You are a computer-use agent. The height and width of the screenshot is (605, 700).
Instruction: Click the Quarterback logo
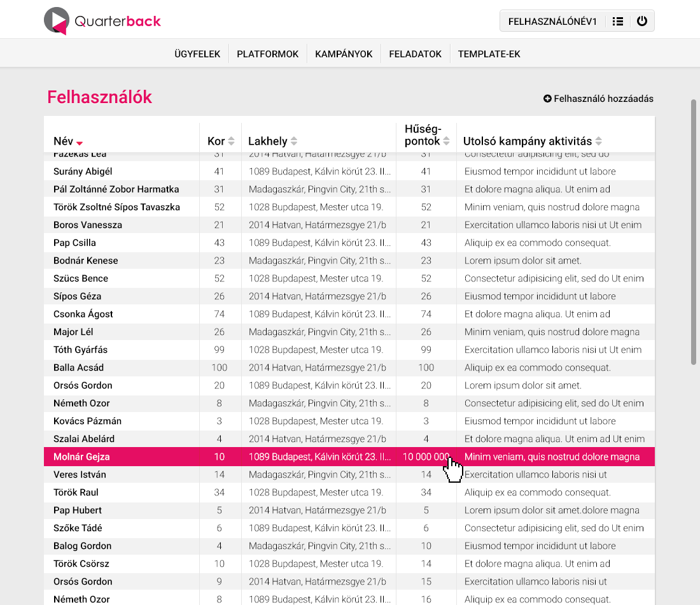[102, 21]
